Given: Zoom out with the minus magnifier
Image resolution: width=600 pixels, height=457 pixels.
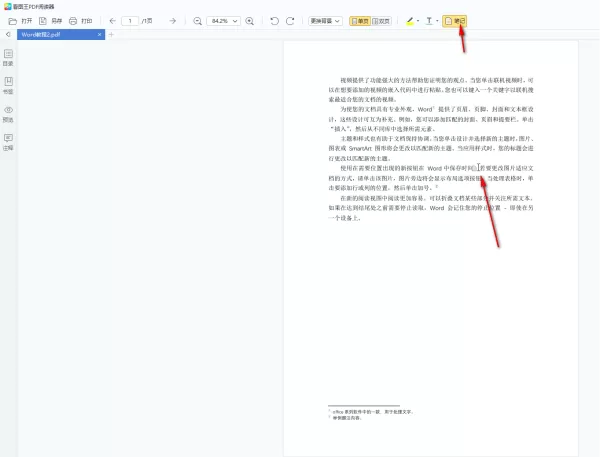Looking at the screenshot, I should 197,21.
